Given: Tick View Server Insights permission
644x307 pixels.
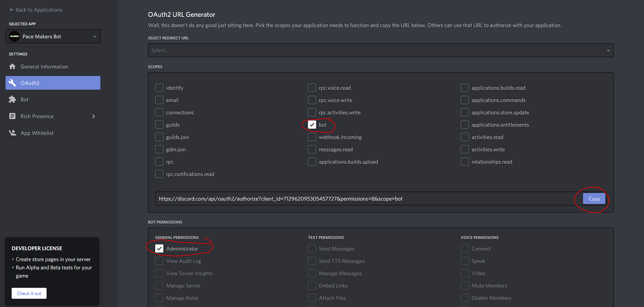Looking at the screenshot, I should coord(159,273).
